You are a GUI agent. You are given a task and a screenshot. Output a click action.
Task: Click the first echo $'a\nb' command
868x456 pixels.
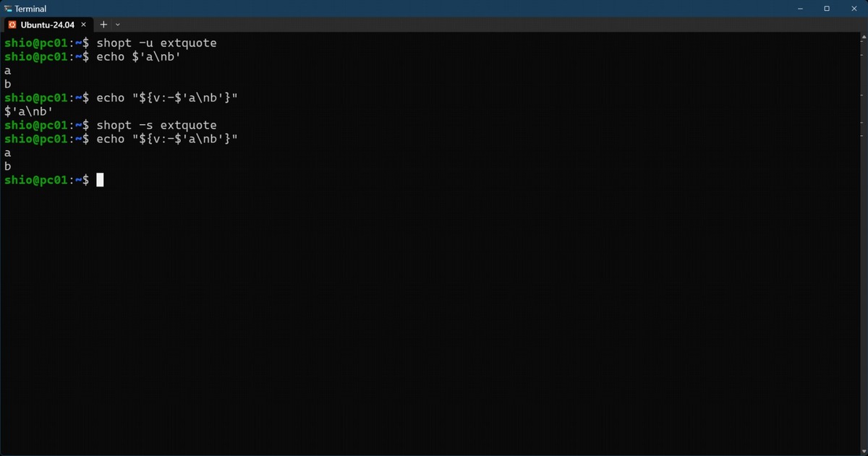pyautogui.click(x=137, y=57)
